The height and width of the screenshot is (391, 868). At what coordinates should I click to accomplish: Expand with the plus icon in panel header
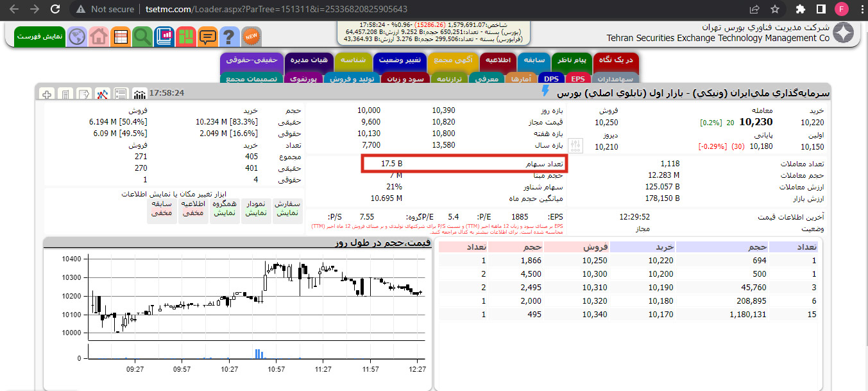tap(47, 94)
